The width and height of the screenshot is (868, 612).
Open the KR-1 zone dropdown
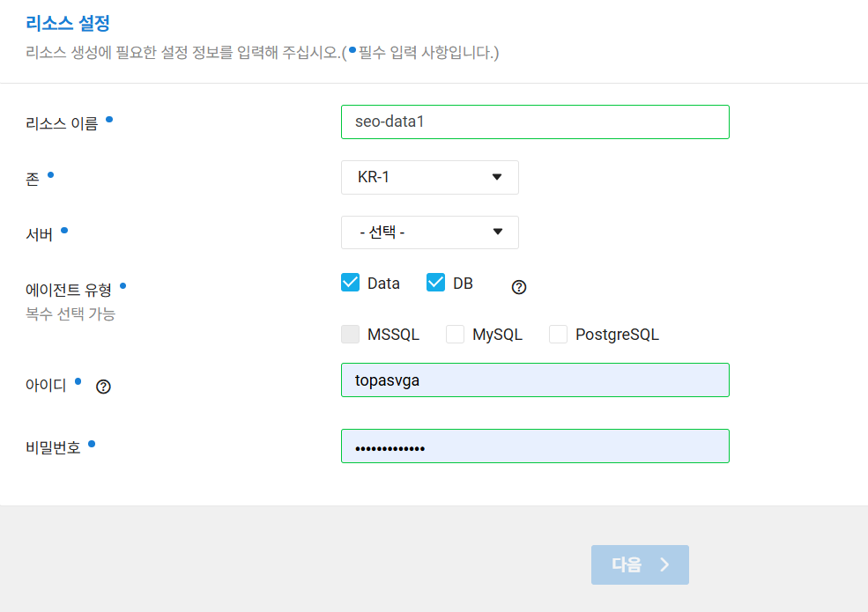(429, 177)
